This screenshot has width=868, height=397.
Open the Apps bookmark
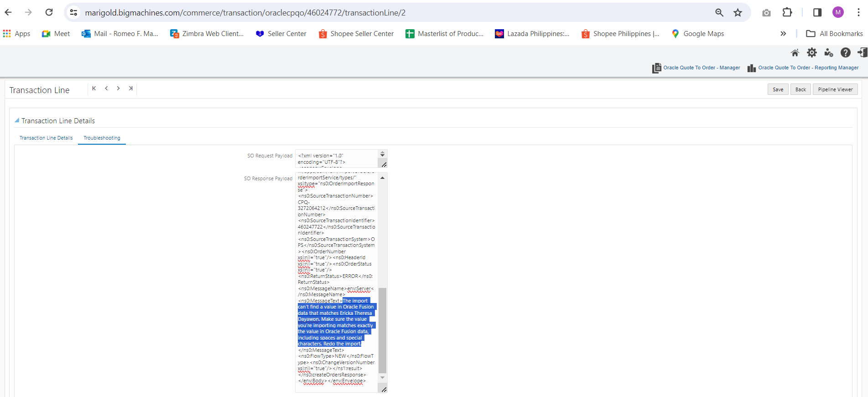(x=16, y=34)
